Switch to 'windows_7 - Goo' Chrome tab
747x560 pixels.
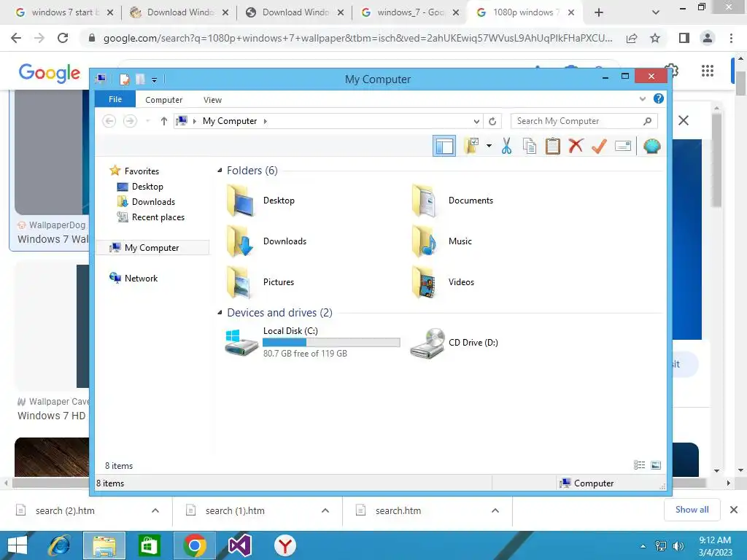[x=410, y=12]
